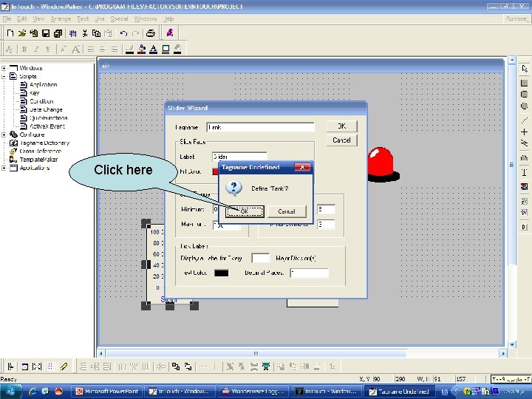The height and width of the screenshot is (399, 532).
Task: Click the black Text Color swatch
Action: (x=221, y=273)
